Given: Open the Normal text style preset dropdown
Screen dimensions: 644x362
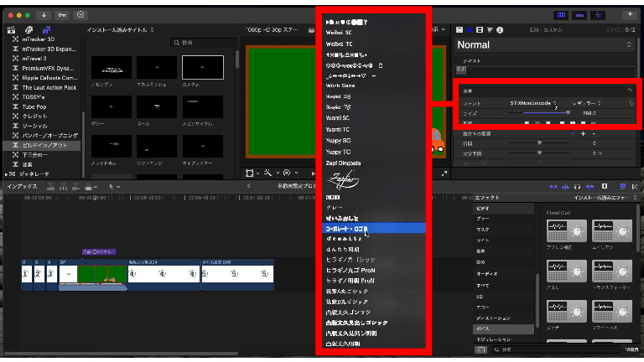Looking at the screenshot, I should 544,44.
